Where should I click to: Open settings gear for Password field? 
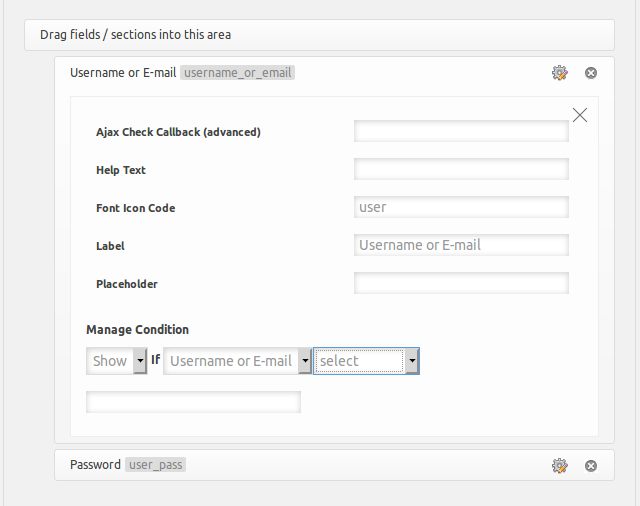pos(560,465)
